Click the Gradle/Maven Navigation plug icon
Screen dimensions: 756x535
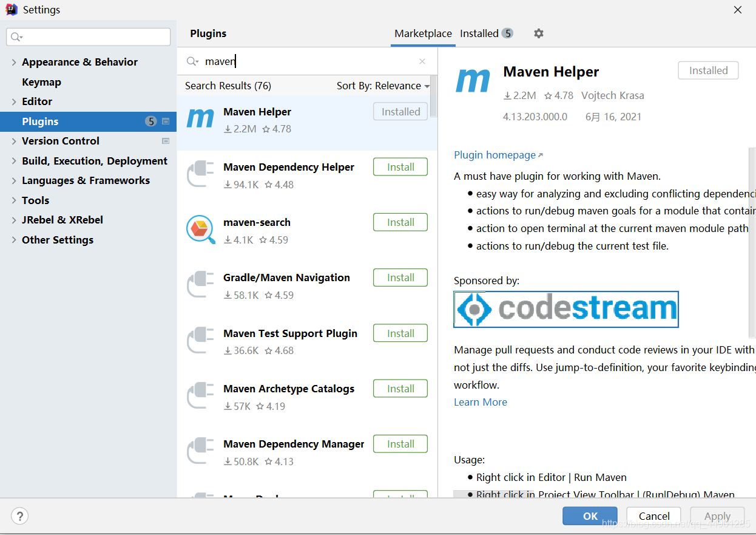coord(200,284)
